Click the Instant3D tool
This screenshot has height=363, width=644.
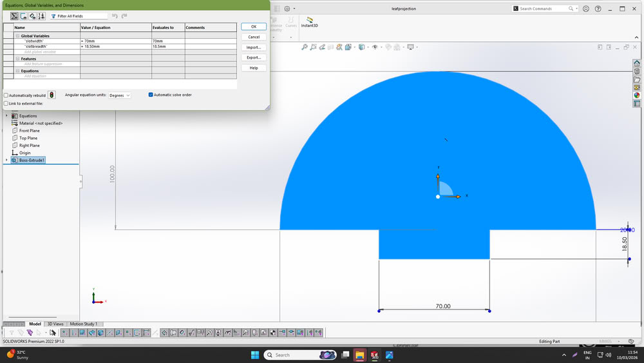tap(310, 22)
